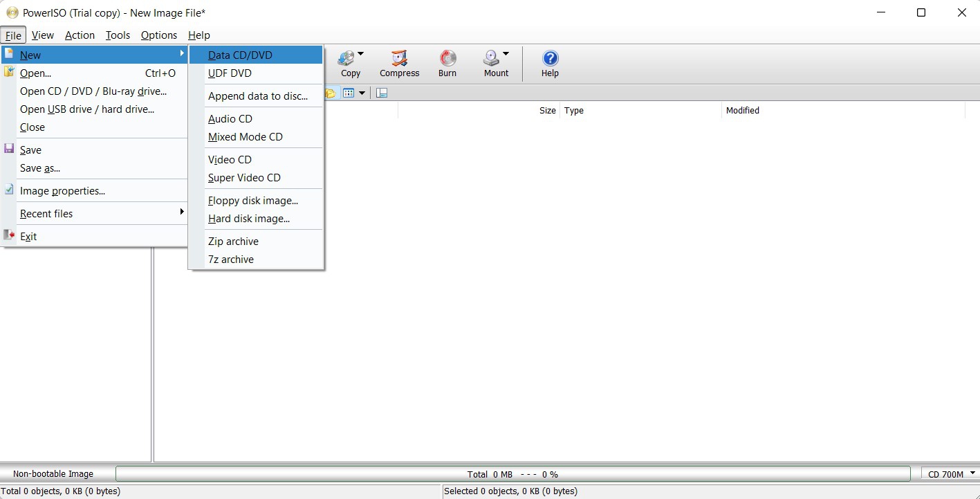This screenshot has width=980, height=499.
Task: Toggle the panel layout icon beside the view selector
Action: 382,93
